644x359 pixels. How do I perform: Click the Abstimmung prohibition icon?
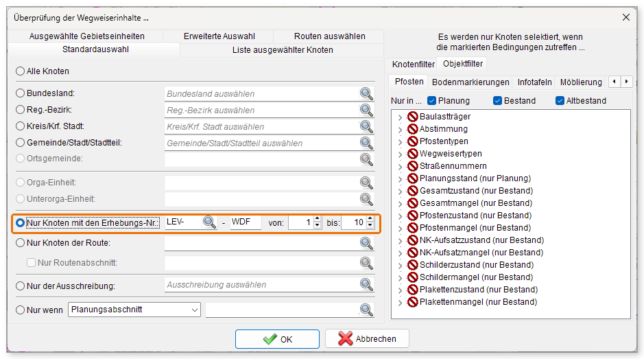tap(412, 129)
